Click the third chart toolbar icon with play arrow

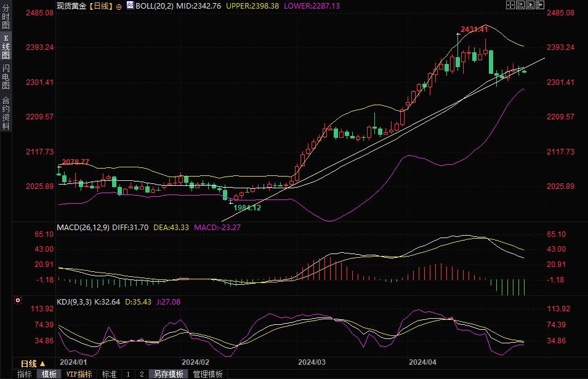(531, 5)
